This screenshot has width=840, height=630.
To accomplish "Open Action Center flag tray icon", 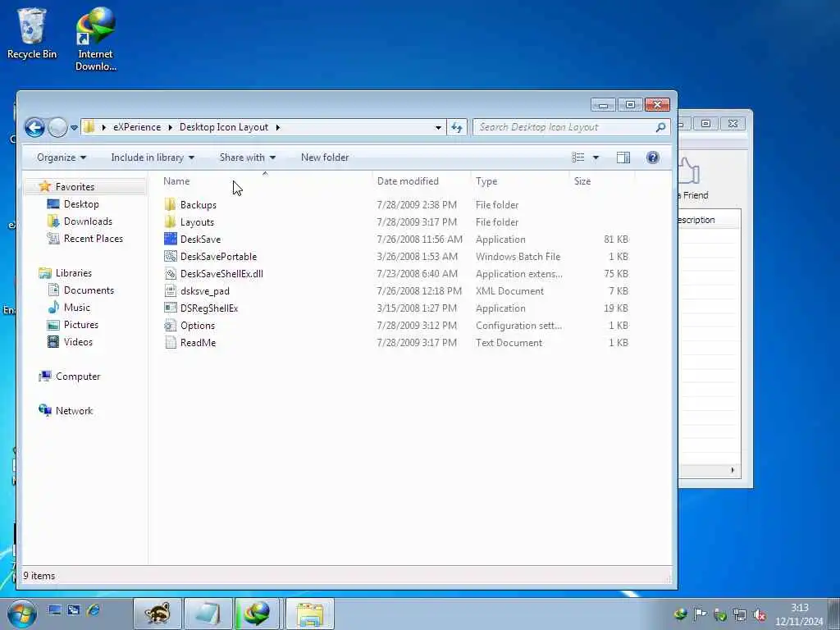I will [x=700, y=614].
